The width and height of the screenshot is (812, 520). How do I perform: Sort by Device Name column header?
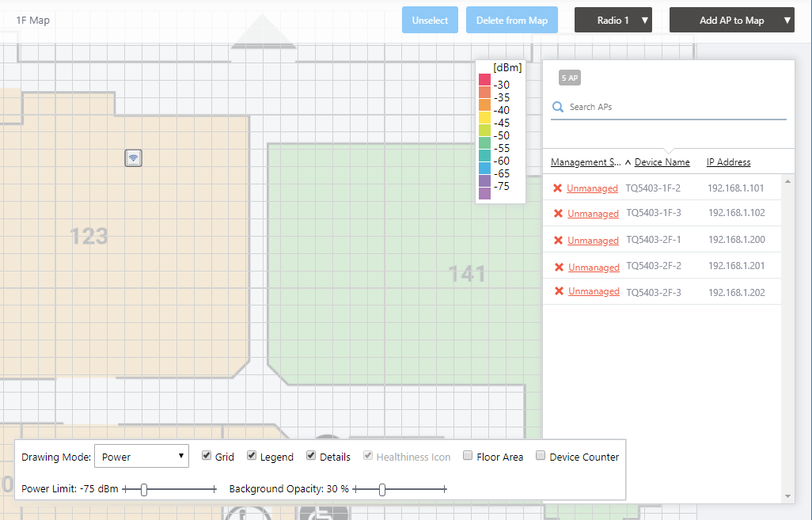tap(662, 162)
